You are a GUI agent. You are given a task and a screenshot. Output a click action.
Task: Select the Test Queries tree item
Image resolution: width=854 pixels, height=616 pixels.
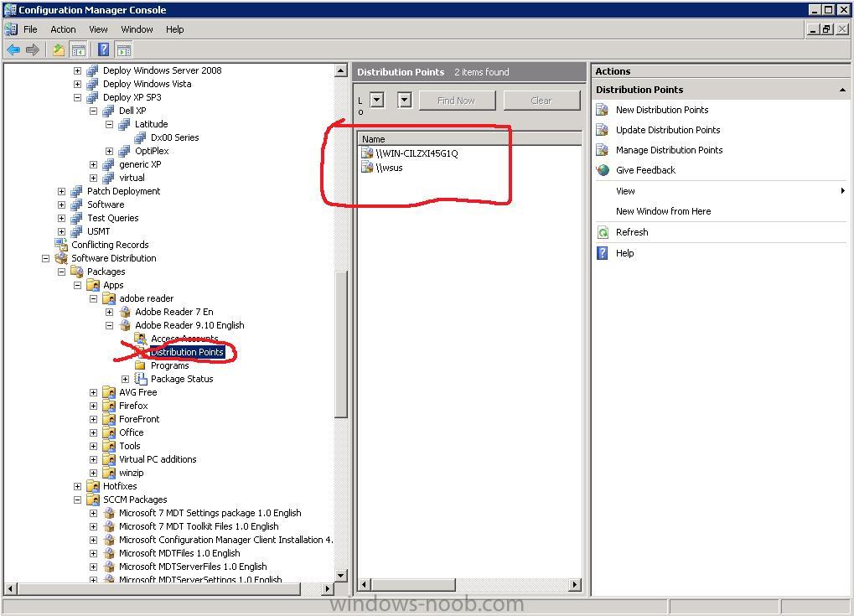click(113, 218)
